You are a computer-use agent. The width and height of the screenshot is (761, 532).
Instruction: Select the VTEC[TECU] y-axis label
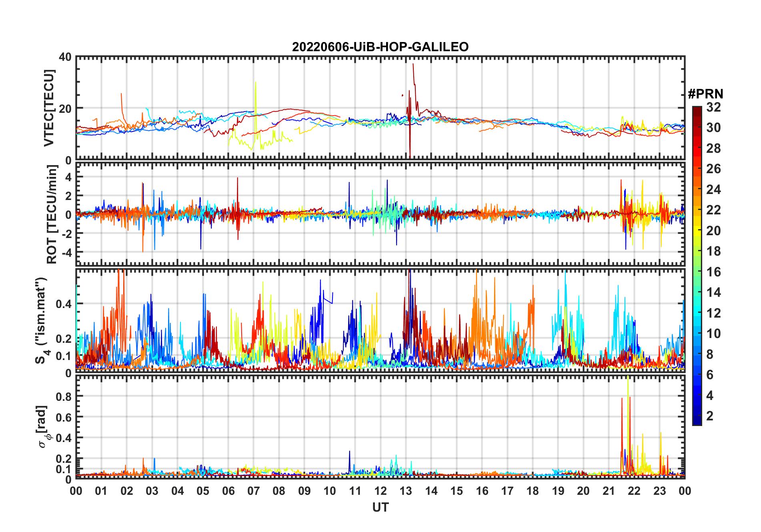point(49,108)
